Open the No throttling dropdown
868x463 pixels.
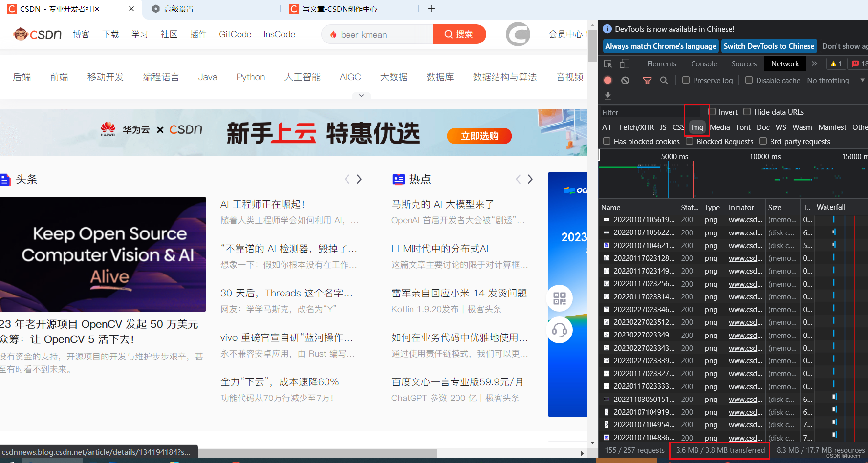836,80
